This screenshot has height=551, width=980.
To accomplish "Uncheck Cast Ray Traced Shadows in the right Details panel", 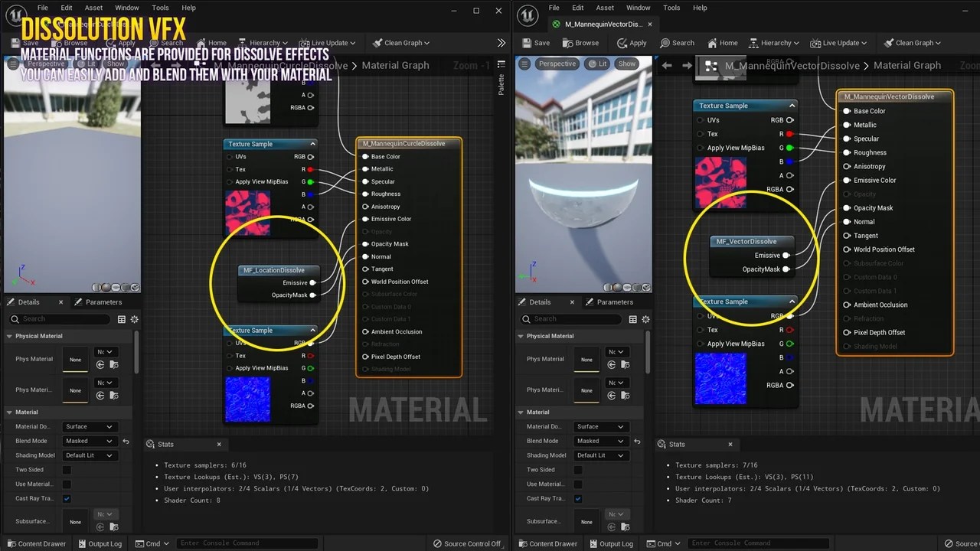I will [578, 499].
